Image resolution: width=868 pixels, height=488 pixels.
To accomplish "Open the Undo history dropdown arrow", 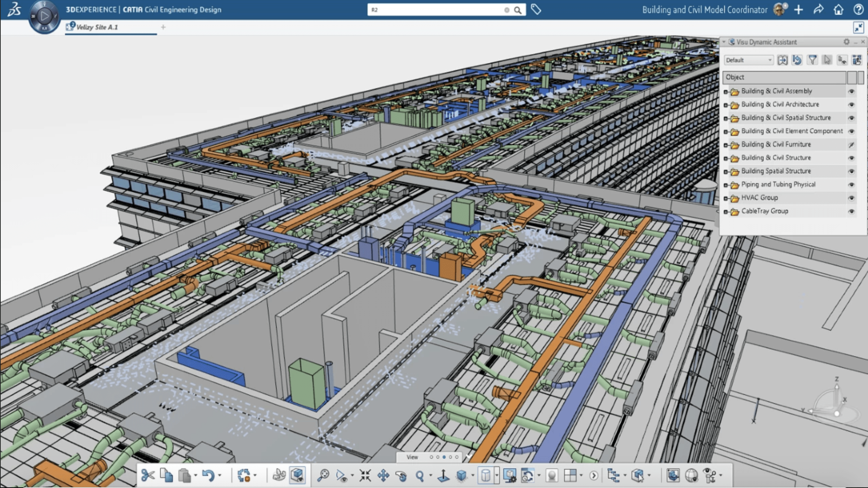I will (220, 475).
